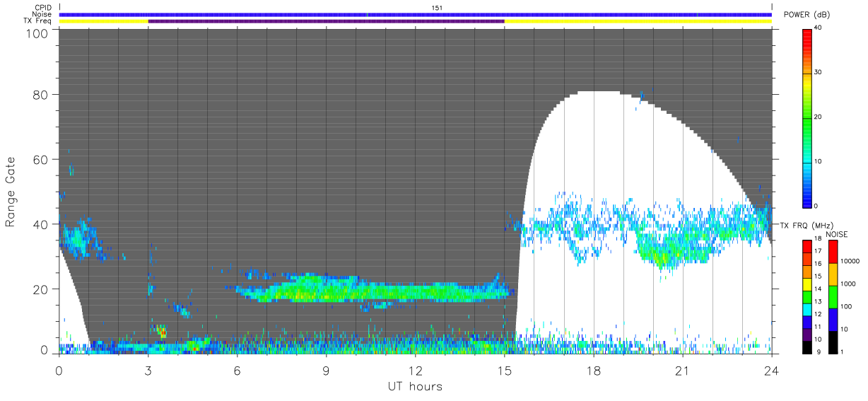Click the UT hours axis title
Viewport: 868px width, 401px height.
[415, 387]
